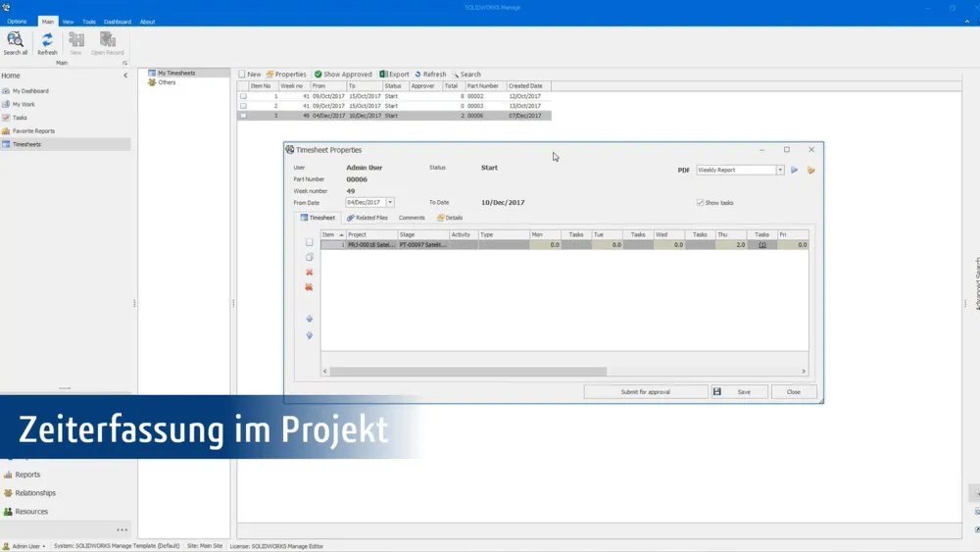Select Timesheets in the sidebar
This screenshot has width=980, height=552.
(65, 144)
